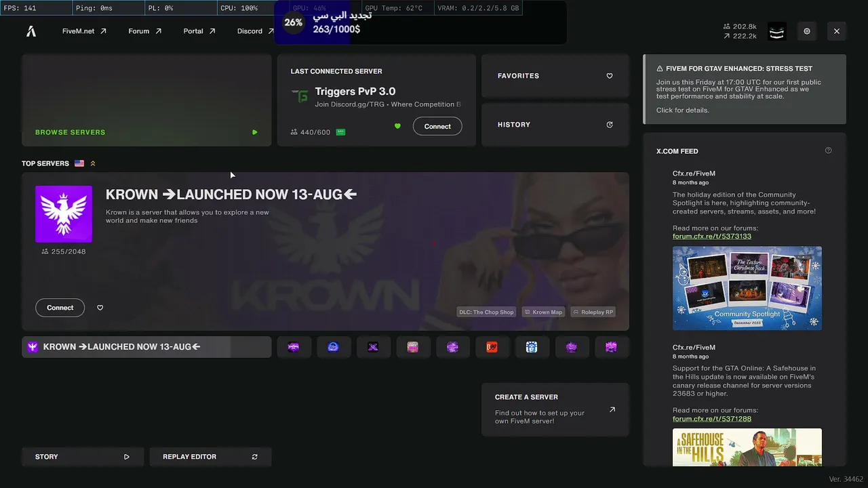The height and width of the screenshot is (488, 868).
Task: Click the Ver. 34462 version label
Action: 846,479
